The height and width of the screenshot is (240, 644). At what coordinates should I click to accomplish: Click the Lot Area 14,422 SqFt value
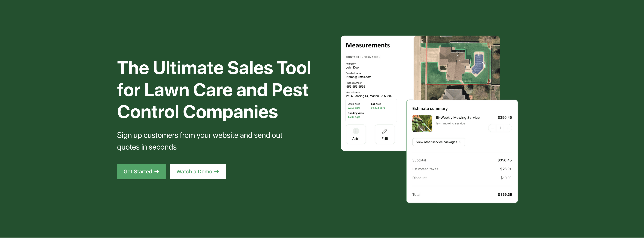tap(378, 108)
